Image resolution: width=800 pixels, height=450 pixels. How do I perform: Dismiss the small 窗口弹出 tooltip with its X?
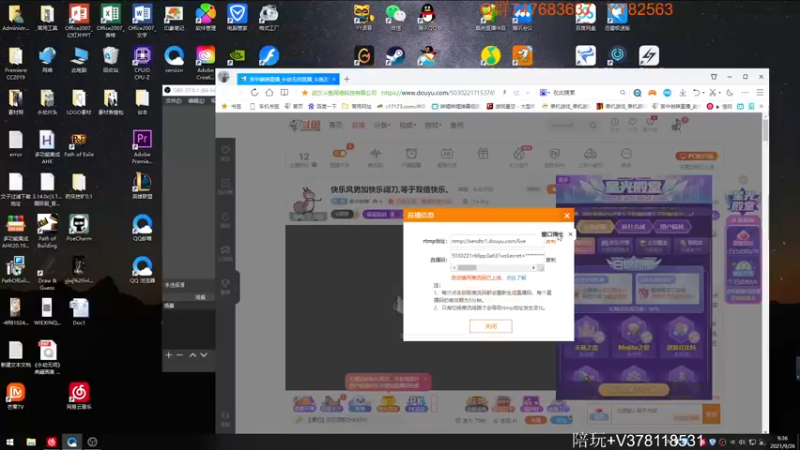[570, 234]
